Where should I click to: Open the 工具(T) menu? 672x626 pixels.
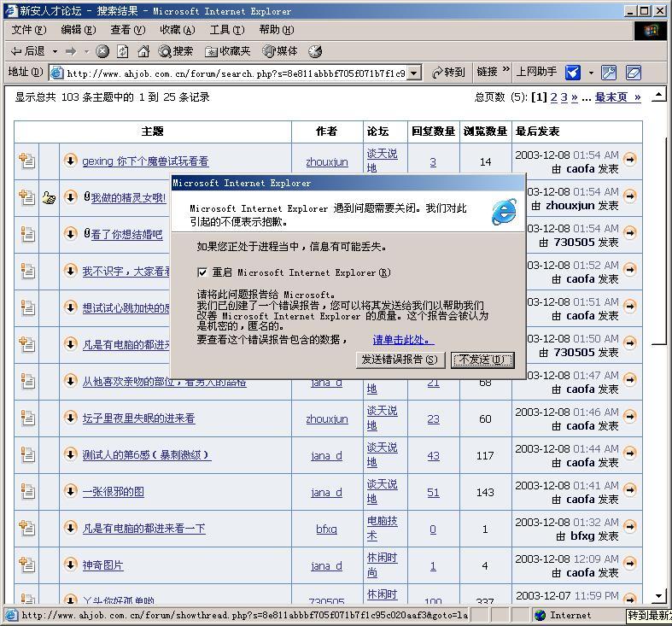click(227, 30)
